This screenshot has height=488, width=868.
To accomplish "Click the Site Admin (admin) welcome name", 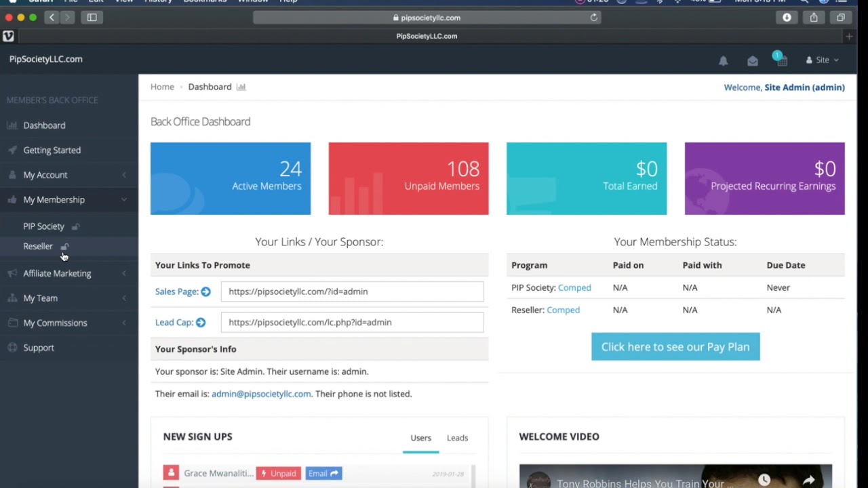I will pos(804,87).
